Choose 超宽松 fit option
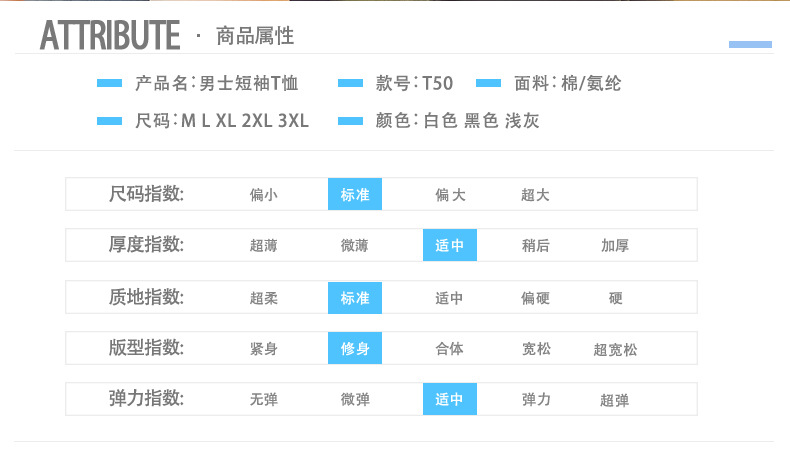The image size is (790, 458). [x=615, y=350]
